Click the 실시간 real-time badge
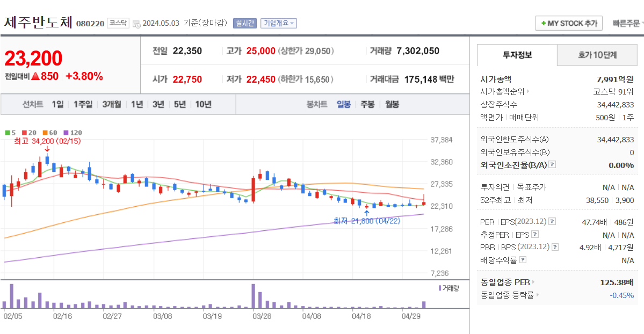The width and height of the screenshot is (644, 334). (x=245, y=24)
